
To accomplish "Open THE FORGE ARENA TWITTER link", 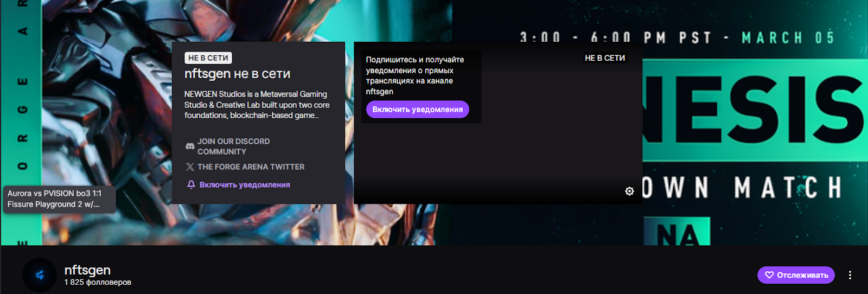I will [251, 167].
